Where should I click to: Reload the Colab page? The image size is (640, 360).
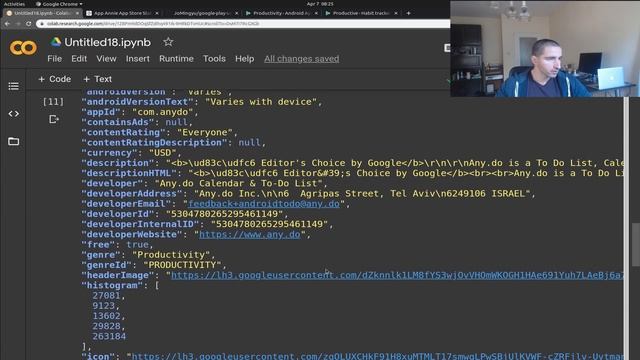(x=28, y=24)
